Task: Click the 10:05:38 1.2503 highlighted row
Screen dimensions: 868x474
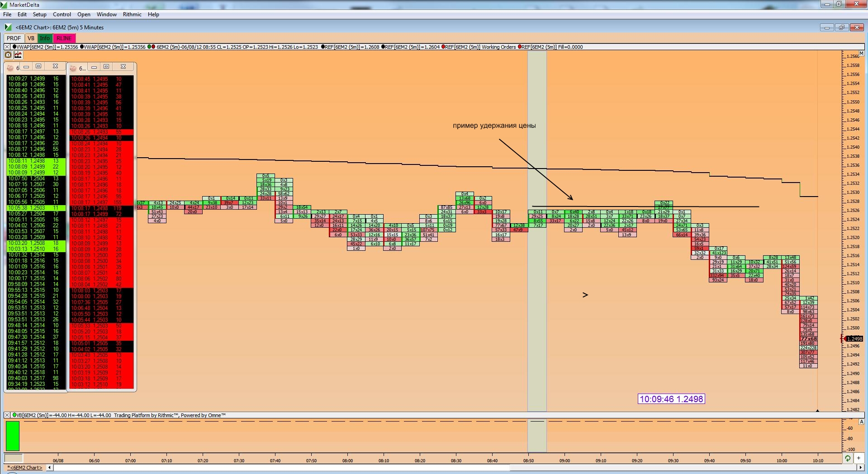Action: (36, 208)
